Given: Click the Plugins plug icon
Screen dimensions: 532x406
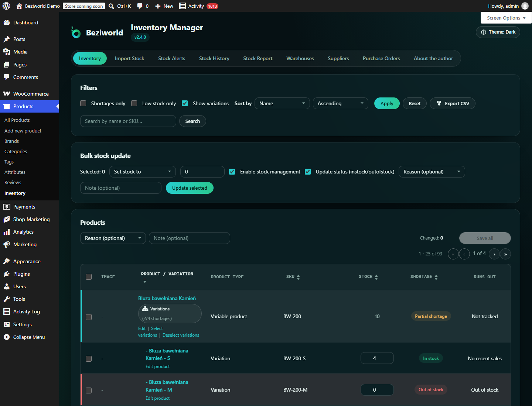Looking at the screenshot, I should click(x=7, y=274).
